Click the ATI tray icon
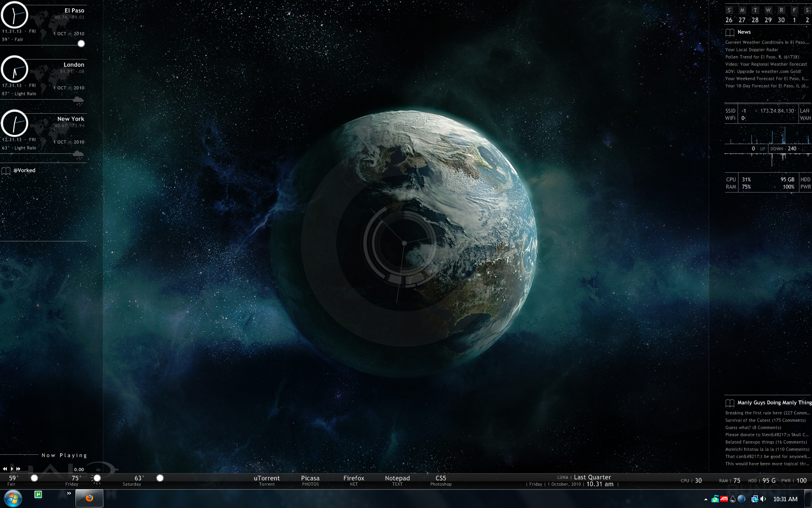 [x=724, y=499]
